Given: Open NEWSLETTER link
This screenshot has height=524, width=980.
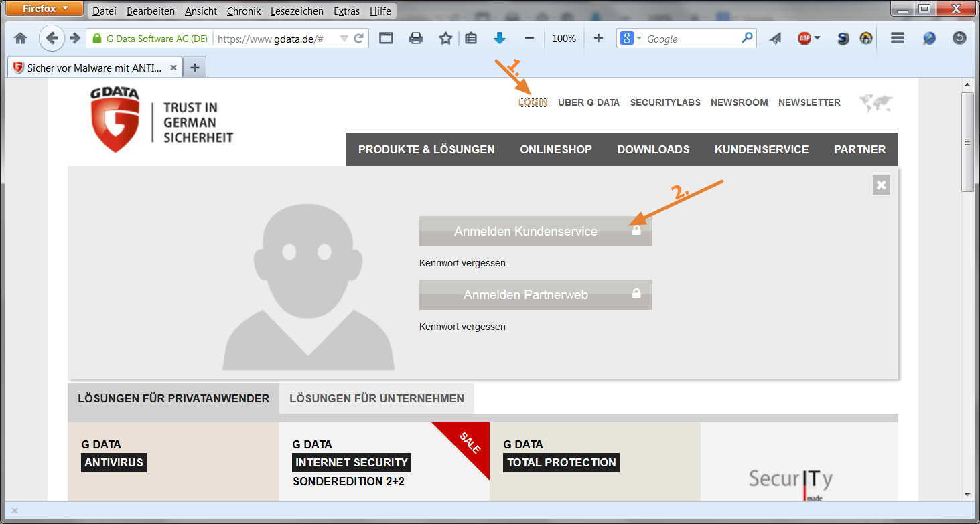Looking at the screenshot, I should 809,102.
